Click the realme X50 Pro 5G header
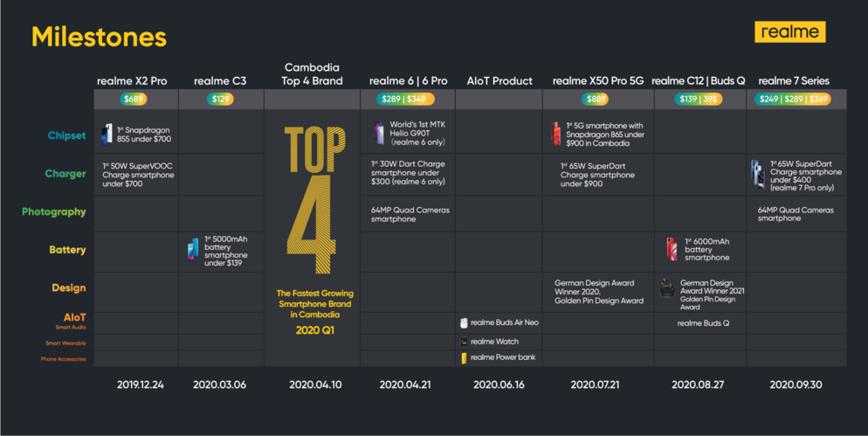The height and width of the screenshot is (436, 868). pos(598,81)
